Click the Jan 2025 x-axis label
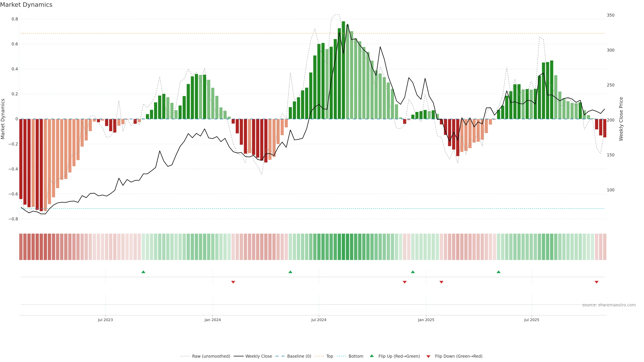 pyautogui.click(x=426, y=320)
